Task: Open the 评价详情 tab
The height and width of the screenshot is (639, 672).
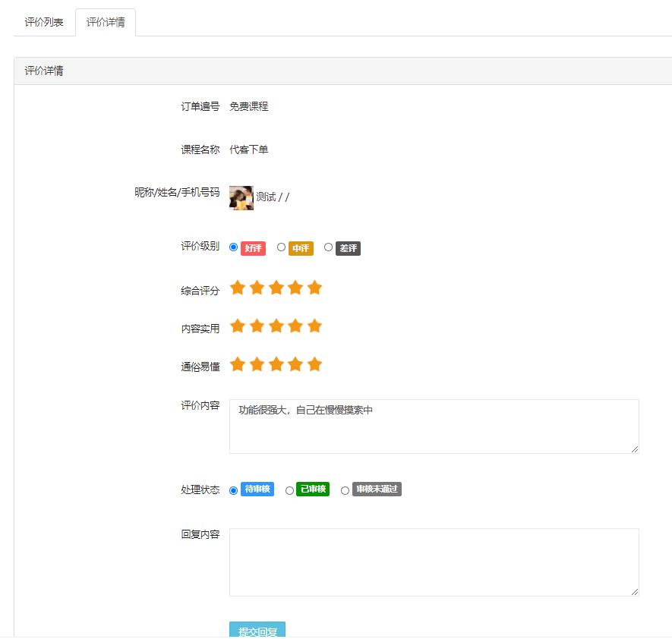Action: pos(106,22)
